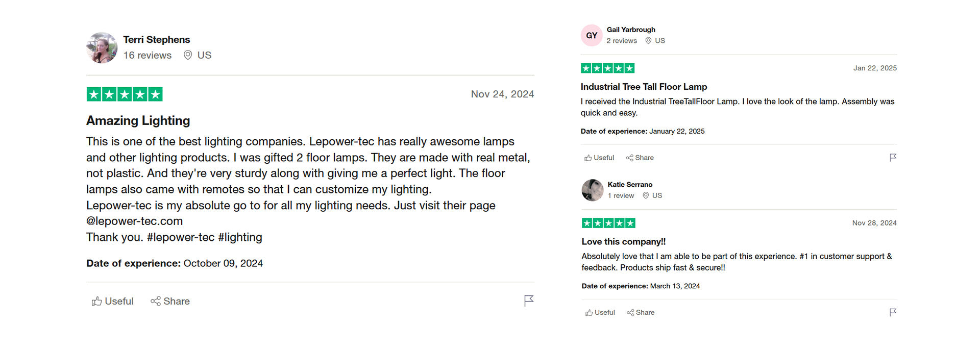Flag Terri Stephens' review

point(529,301)
